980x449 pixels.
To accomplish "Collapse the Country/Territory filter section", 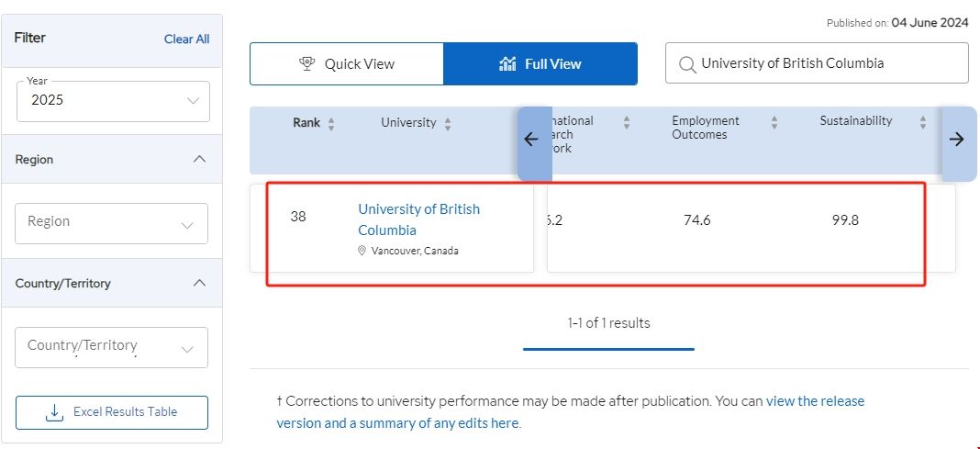I will pyautogui.click(x=199, y=283).
